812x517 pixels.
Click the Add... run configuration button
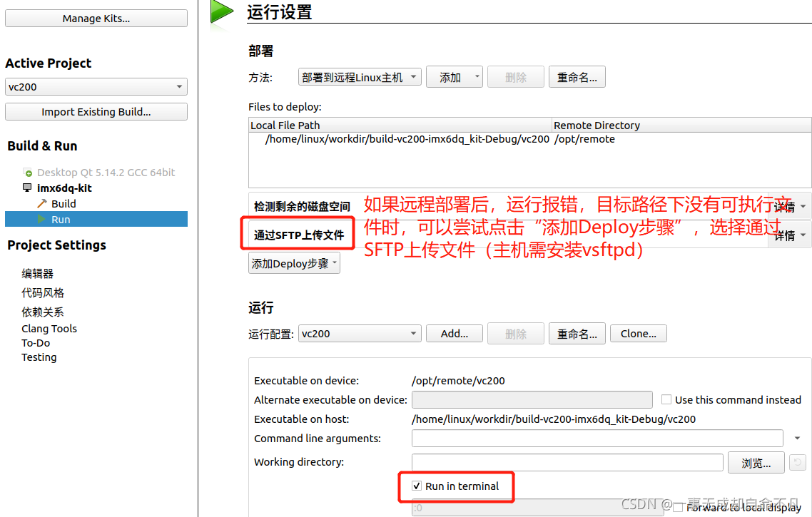pyautogui.click(x=454, y=334)
